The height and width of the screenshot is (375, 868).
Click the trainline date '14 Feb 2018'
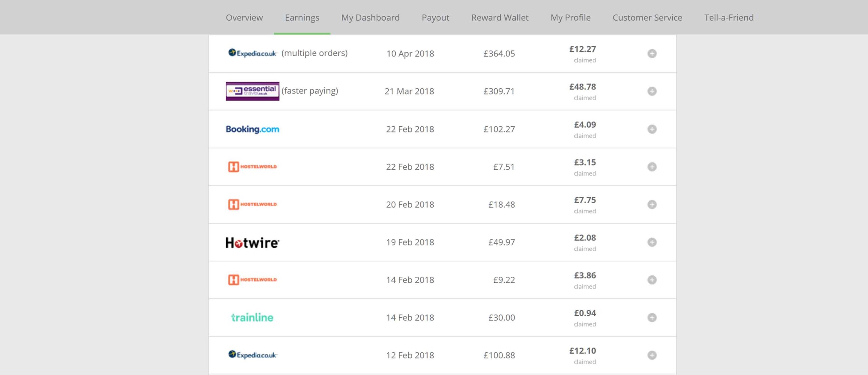pyautogui.click(x=410, y=317)
